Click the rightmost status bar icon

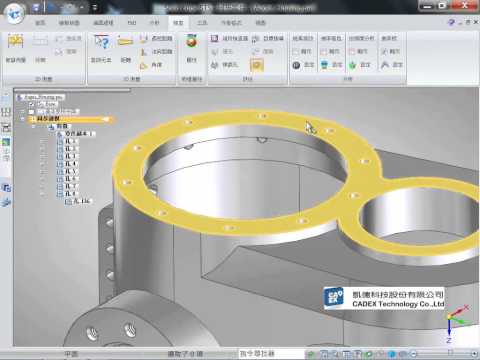[x=474, y=354]
